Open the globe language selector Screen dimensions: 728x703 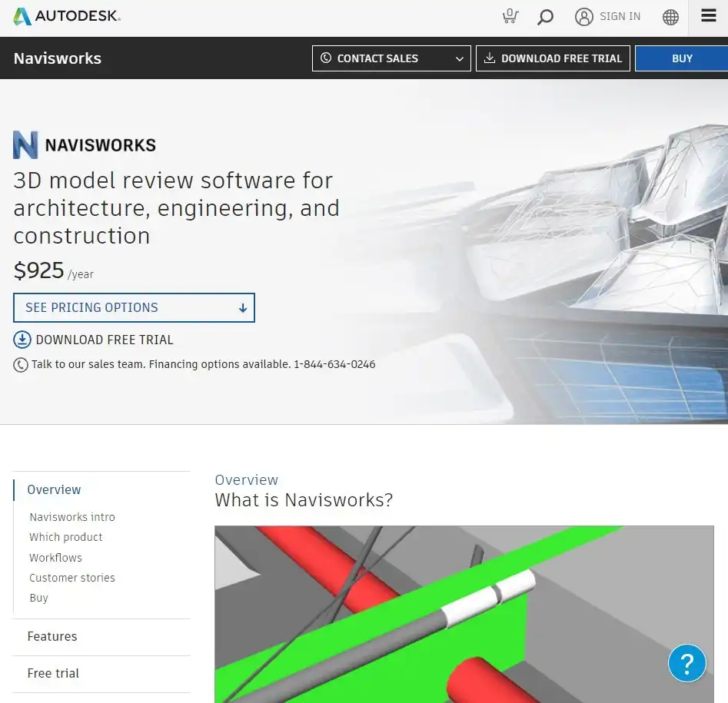[670, 17]
